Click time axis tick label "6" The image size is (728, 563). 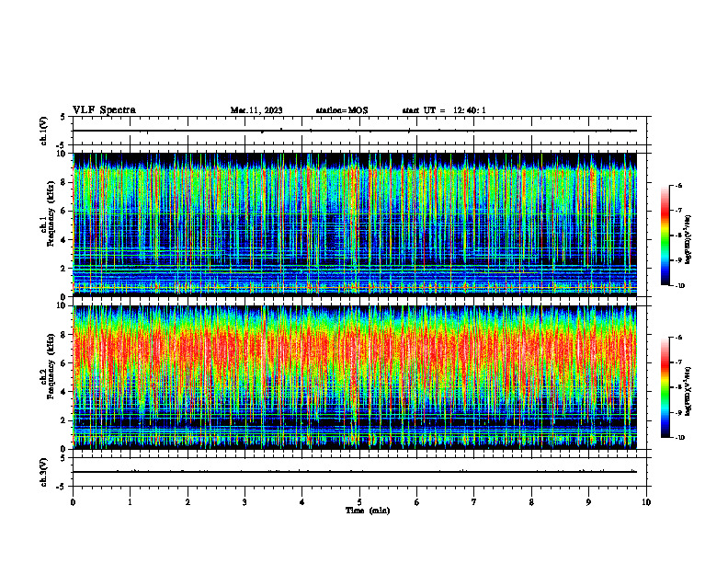tap(416, 502)
